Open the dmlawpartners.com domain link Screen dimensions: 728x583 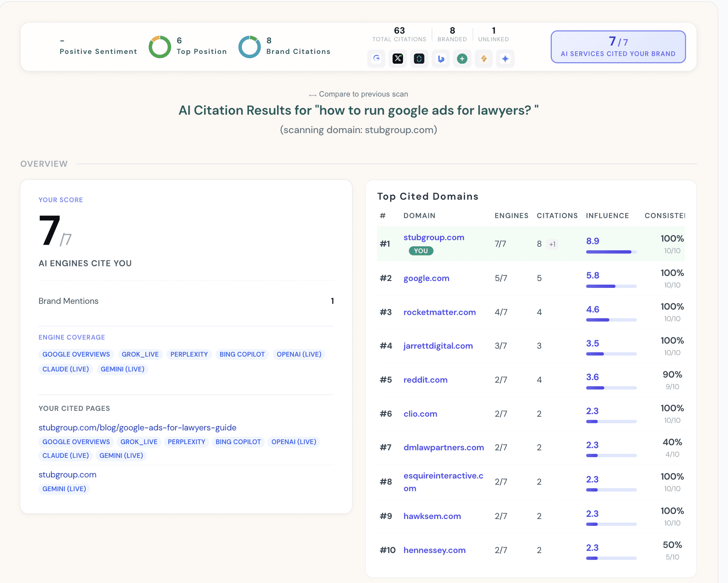click(x=444, y=447)
